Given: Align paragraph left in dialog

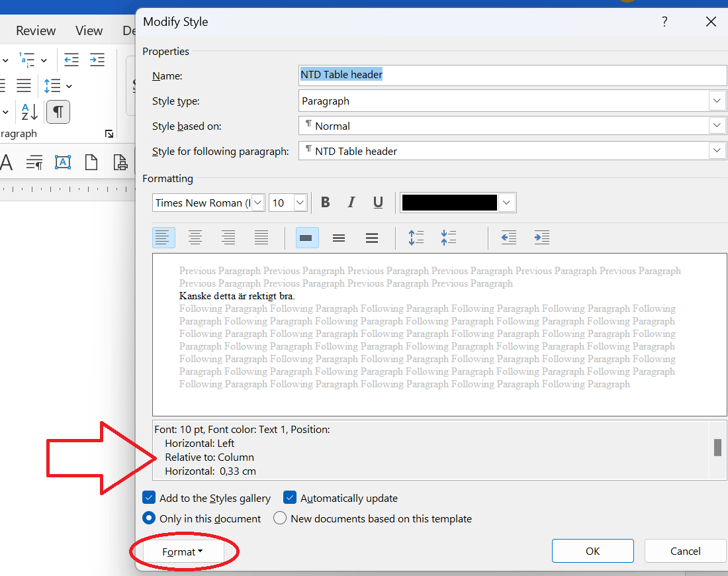Looking at the screenshot, I should tap(163, 238).
